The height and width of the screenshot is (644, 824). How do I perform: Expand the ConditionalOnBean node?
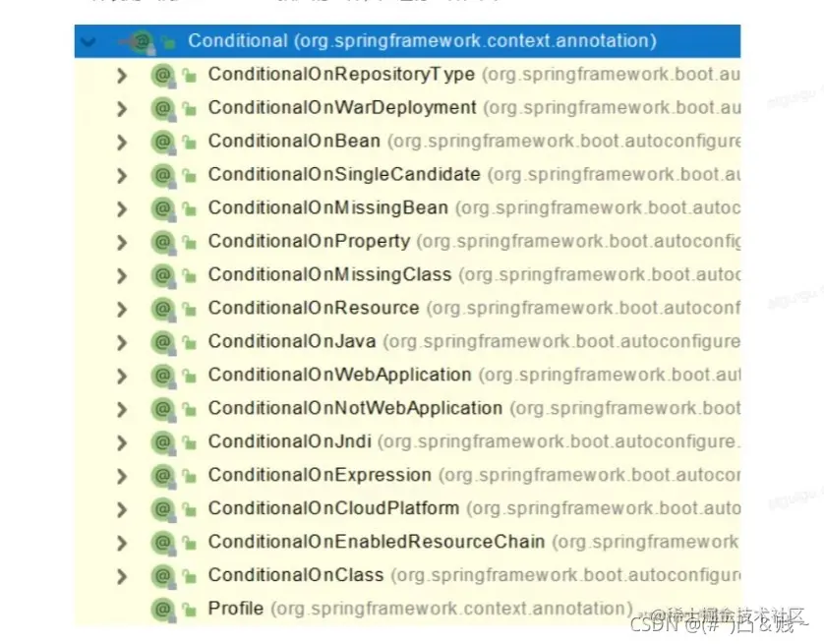(121, 142)
